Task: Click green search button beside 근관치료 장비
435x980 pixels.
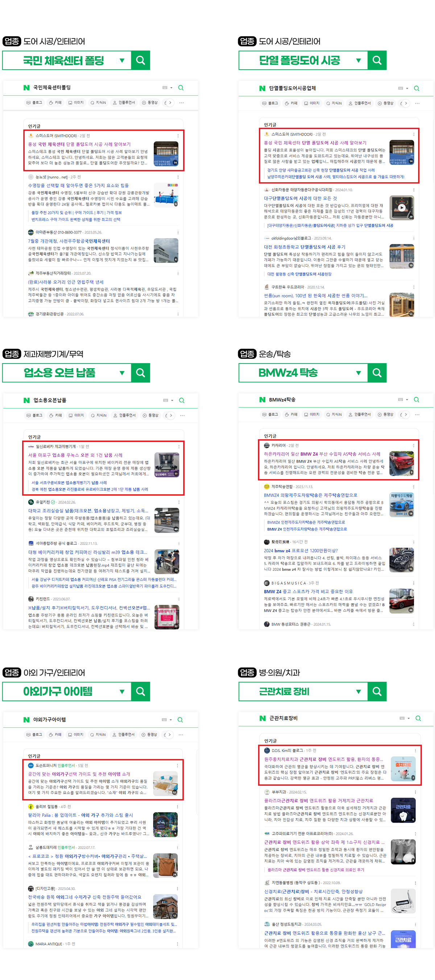Action: pyautogui.click(x=377, y=691)
